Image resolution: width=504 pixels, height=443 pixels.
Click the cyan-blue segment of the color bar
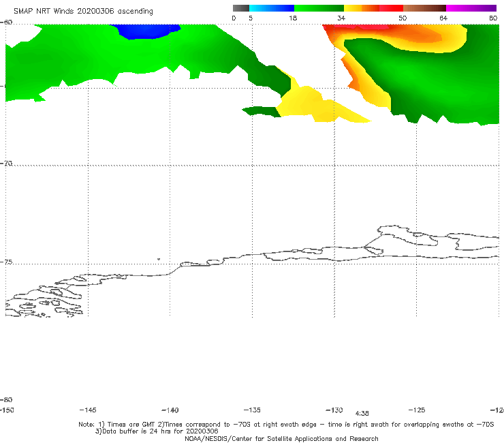click(x=272, y=8)
